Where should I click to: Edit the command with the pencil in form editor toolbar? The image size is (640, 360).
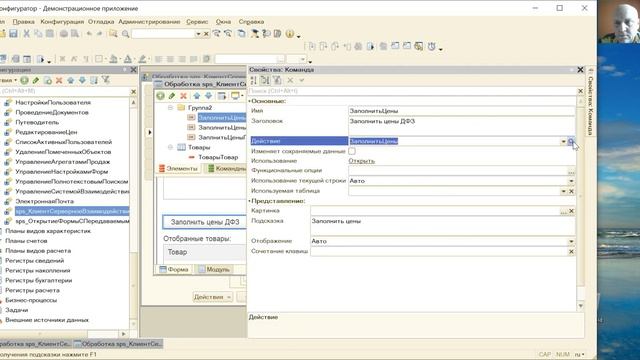[172, 96]
